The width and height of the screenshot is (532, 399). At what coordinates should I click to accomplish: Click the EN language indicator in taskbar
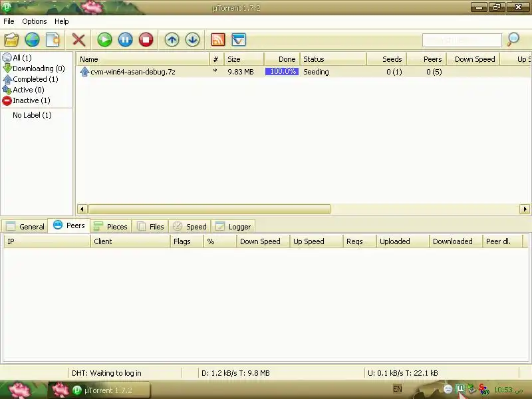pos(397,389)
